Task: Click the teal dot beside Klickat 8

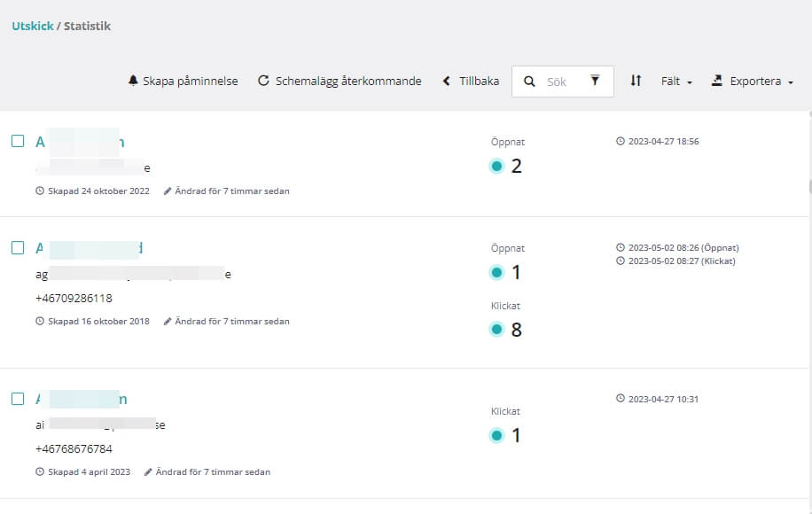Action: click(496, 329)
